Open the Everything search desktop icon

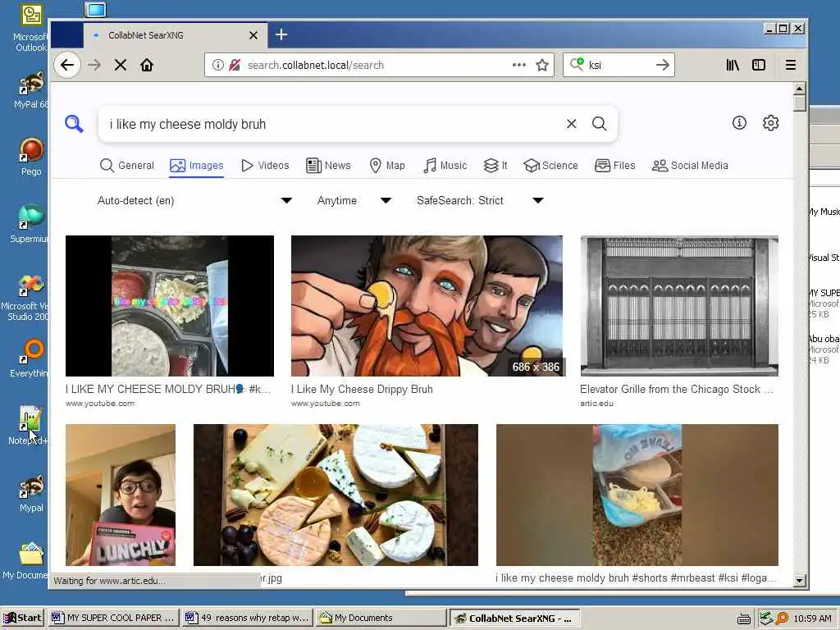pos(30,358)
